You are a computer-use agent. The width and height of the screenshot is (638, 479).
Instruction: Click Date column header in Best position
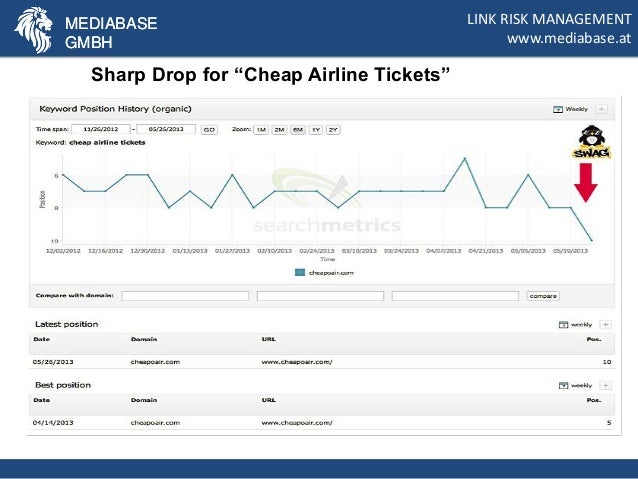[42, 400]
